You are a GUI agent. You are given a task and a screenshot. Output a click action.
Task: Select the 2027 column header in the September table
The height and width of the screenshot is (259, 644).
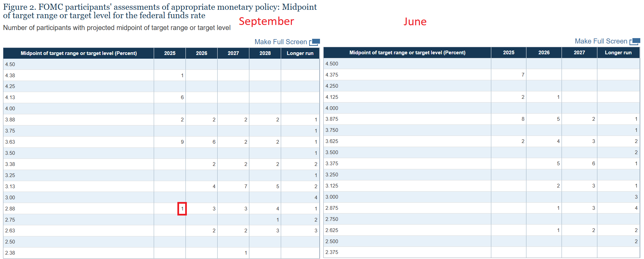pos(233,53)
